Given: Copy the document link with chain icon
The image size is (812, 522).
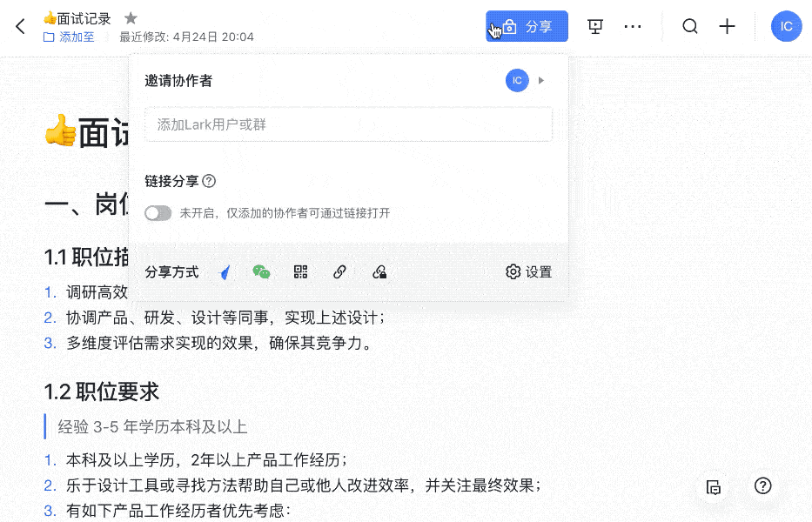Looking at the screenshot, I should (340, 272).
